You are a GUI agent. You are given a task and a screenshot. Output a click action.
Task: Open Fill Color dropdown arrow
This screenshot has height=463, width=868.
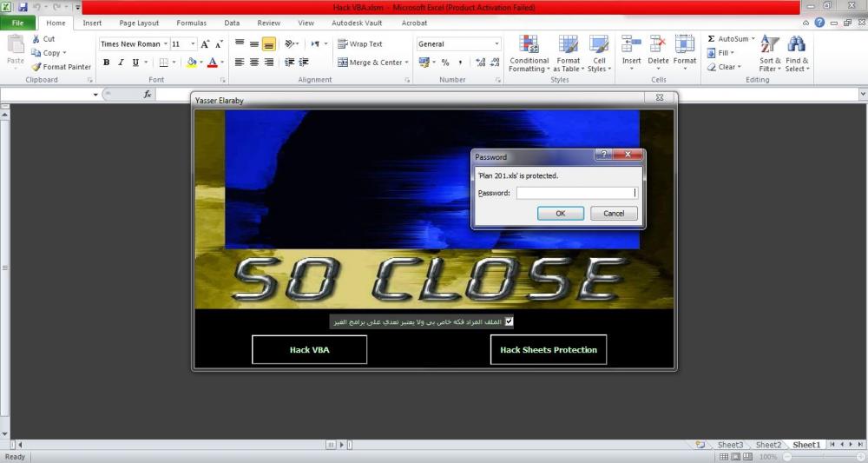[201, 62]
